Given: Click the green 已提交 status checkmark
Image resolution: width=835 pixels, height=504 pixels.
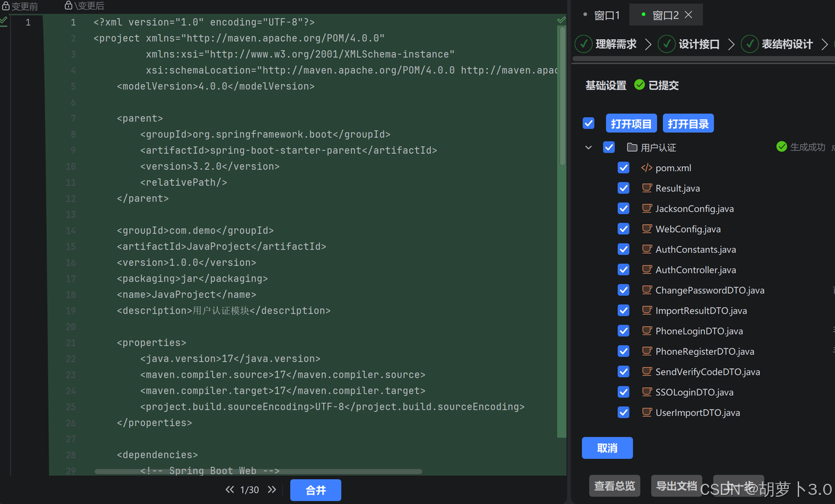Looking at the screenshot, I should pos(639,85).
